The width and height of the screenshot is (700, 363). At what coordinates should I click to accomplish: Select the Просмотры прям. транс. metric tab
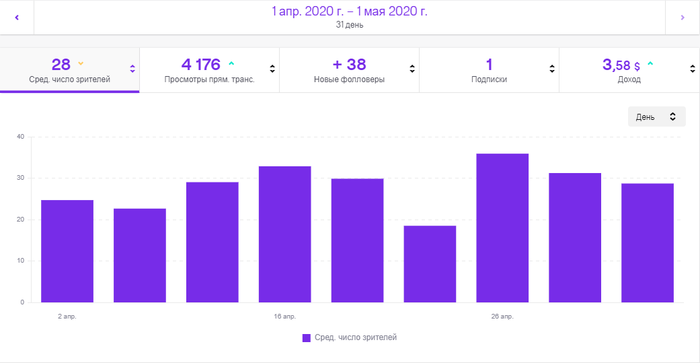point(209,70)
